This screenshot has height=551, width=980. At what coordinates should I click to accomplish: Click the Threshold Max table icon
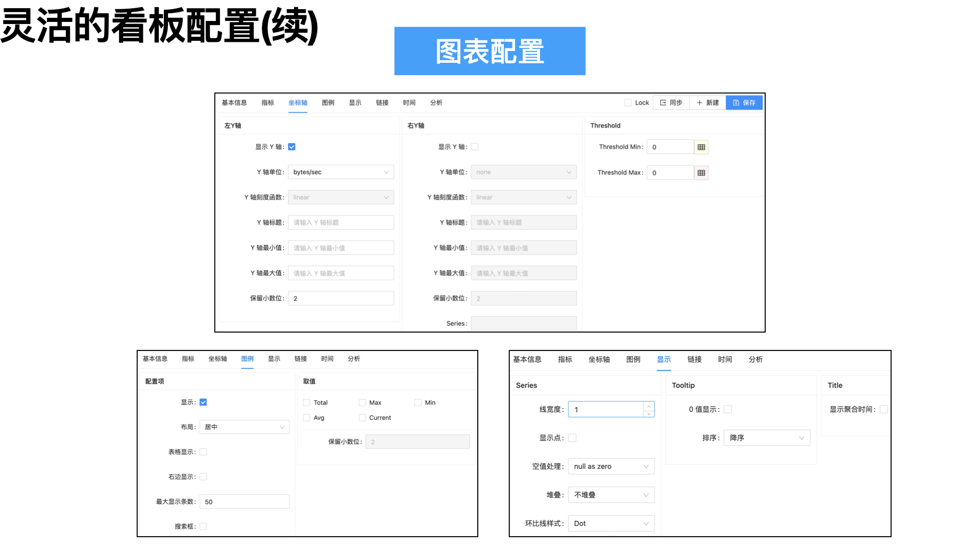point(701,173)
